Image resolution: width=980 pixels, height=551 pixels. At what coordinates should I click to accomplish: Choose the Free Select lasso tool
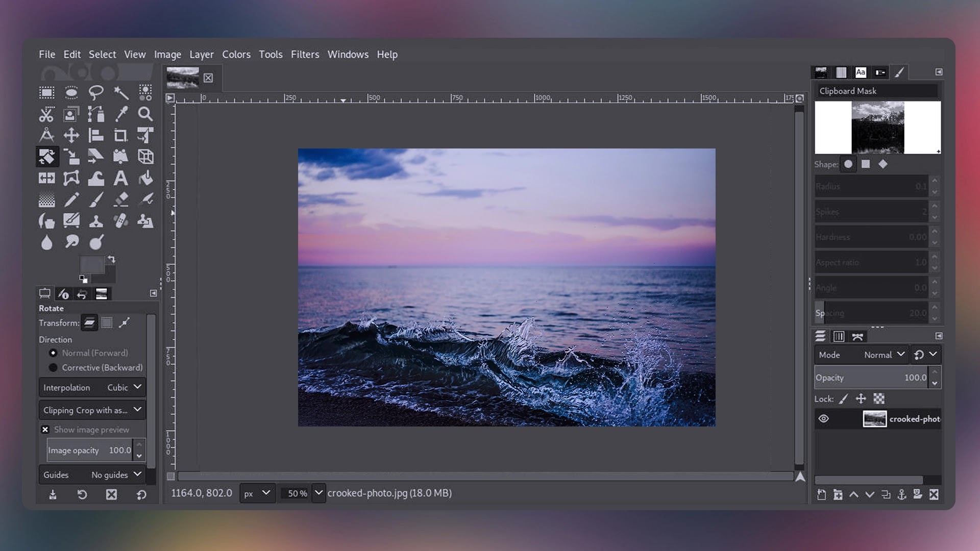tap(96, 92)
